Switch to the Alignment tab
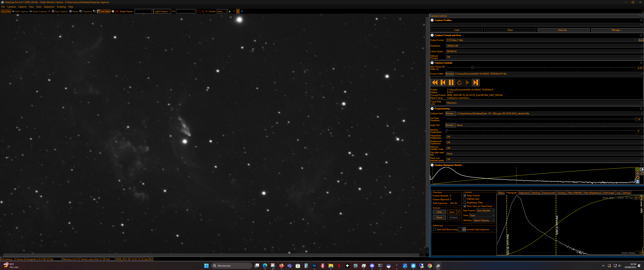The image size is (644, 270). 524,193
